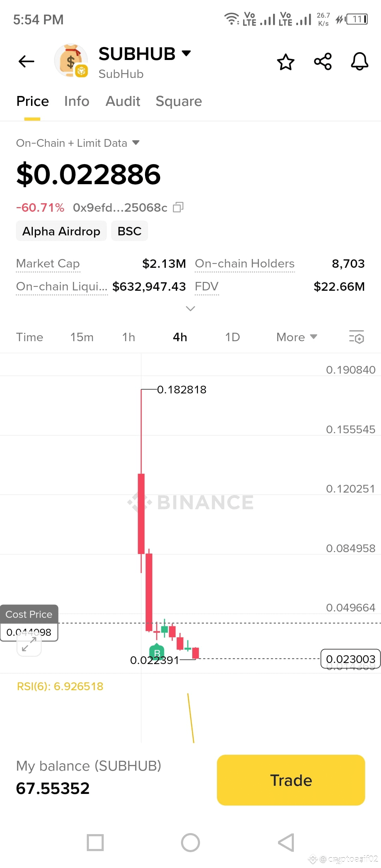Expand the More timeframes dropdown
The image size is (381, 868).
[x=297, y=337]
